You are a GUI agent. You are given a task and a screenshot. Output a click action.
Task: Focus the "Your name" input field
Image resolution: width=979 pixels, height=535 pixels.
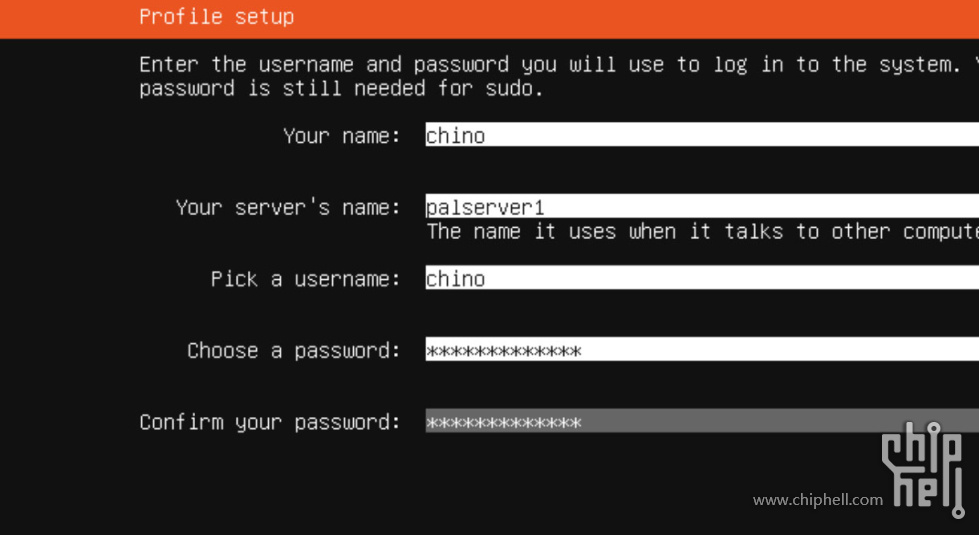tap(702, 135)
